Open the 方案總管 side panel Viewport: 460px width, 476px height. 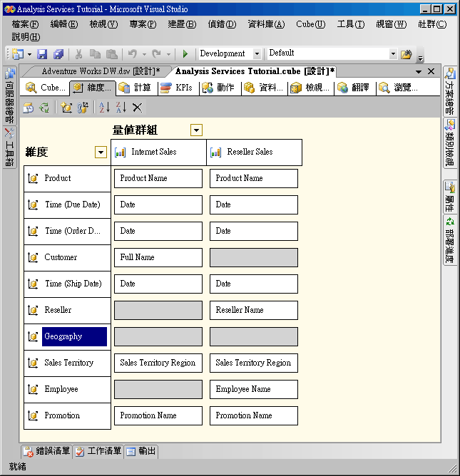point(450,91)
